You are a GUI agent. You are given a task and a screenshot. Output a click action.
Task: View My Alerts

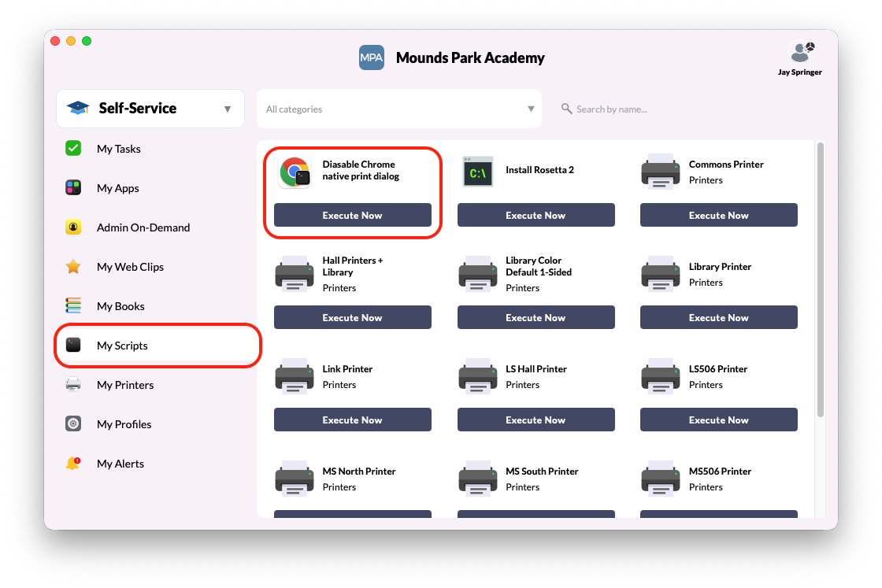point(120,463)
